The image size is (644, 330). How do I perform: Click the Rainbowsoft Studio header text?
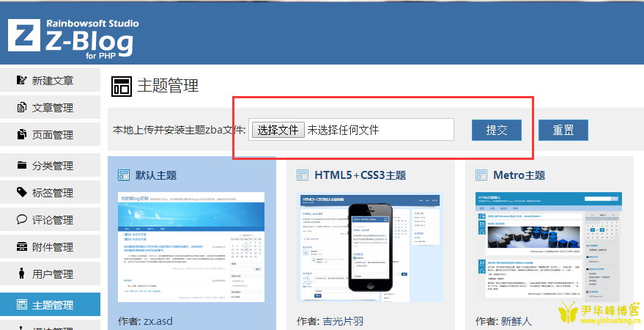(92, 23)
